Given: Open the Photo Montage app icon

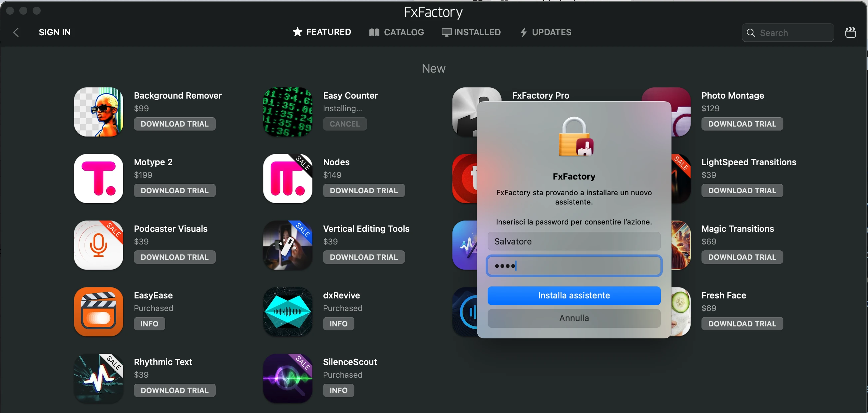Looking at the screenshot, I should 681,112.
